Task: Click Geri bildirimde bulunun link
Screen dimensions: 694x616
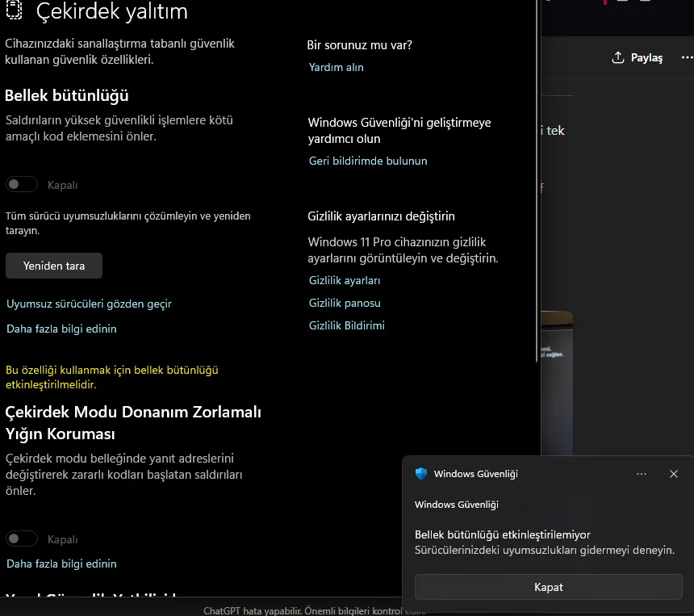Action: pyautogui.click(x=368, y=161)
